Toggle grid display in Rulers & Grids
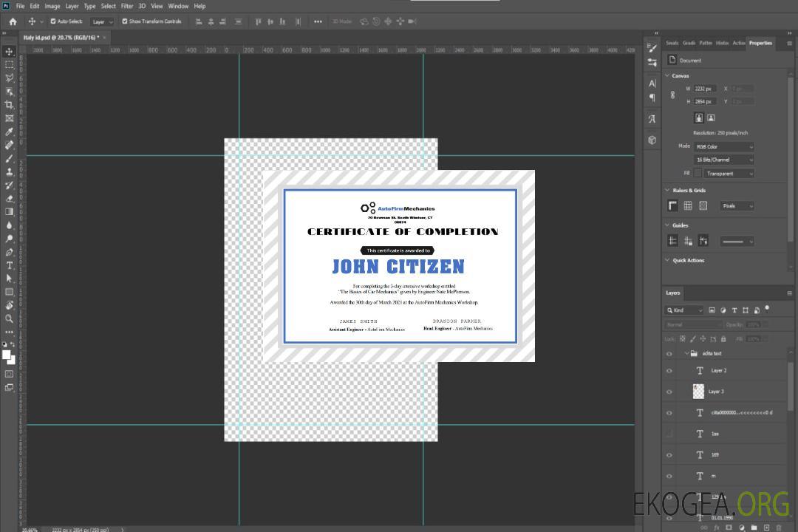Viewport: 798px width, 532px height. click(688, 205)
